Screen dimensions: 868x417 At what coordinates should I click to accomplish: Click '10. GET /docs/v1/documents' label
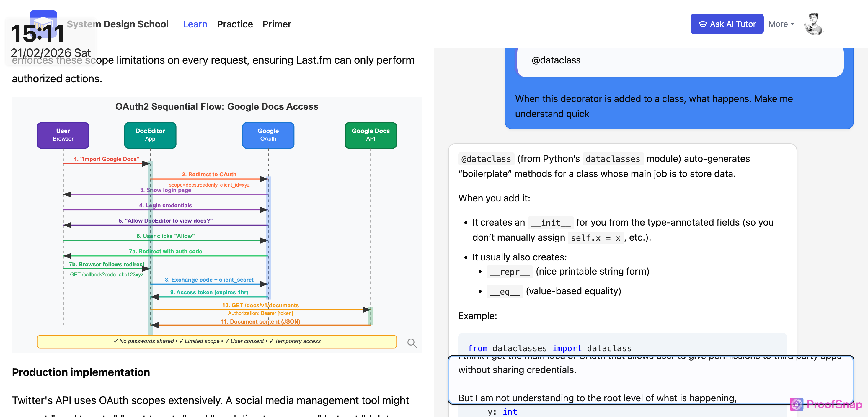(260, 305)
